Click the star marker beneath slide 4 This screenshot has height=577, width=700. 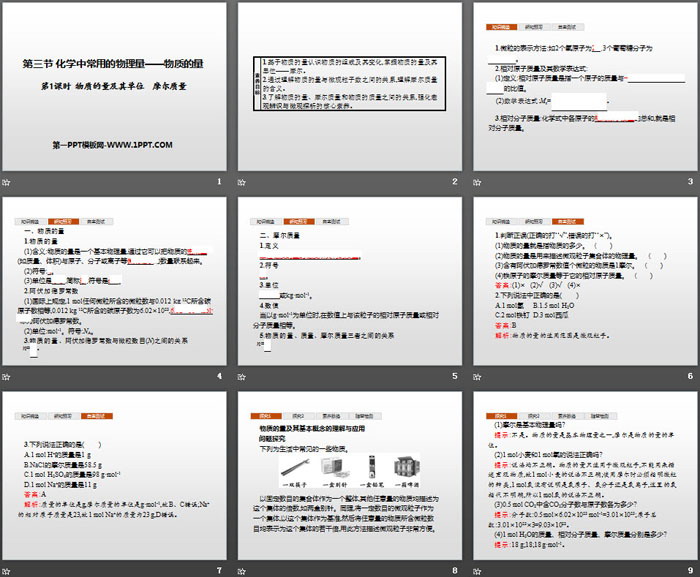(x=8, y=377)
